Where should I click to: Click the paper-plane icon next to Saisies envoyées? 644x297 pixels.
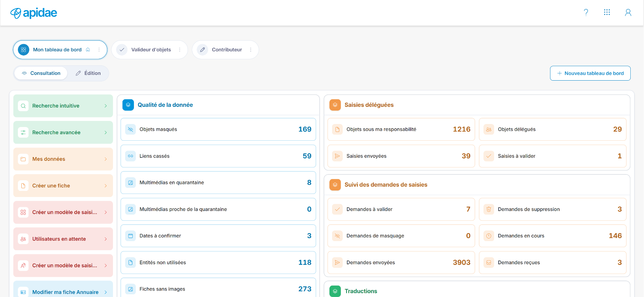[337, 156]
